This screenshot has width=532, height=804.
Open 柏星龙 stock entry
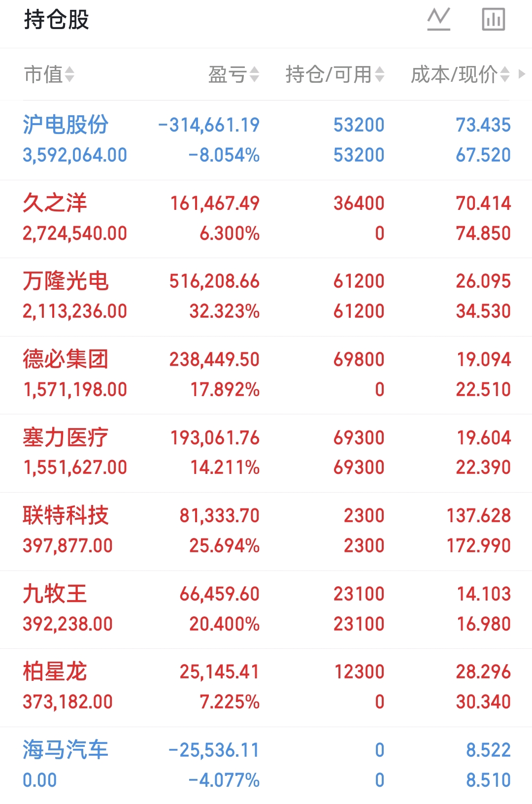[x=55, y=671]
